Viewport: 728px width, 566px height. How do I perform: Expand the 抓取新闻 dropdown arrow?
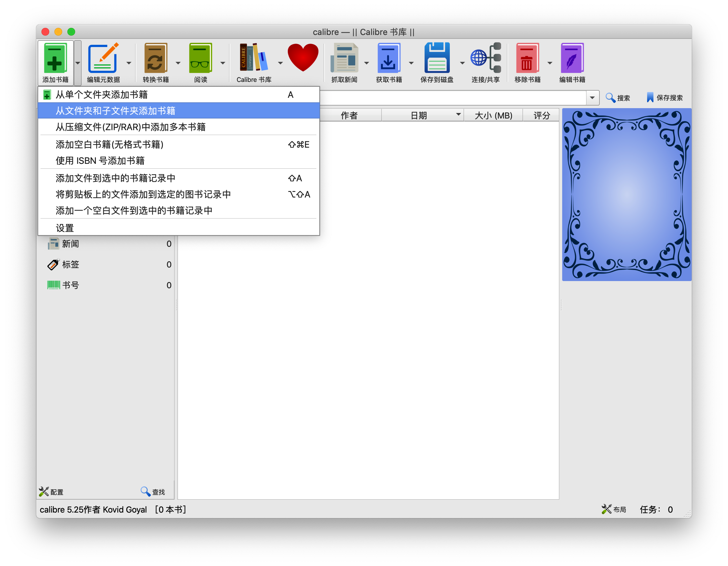[x=366, y=63]
